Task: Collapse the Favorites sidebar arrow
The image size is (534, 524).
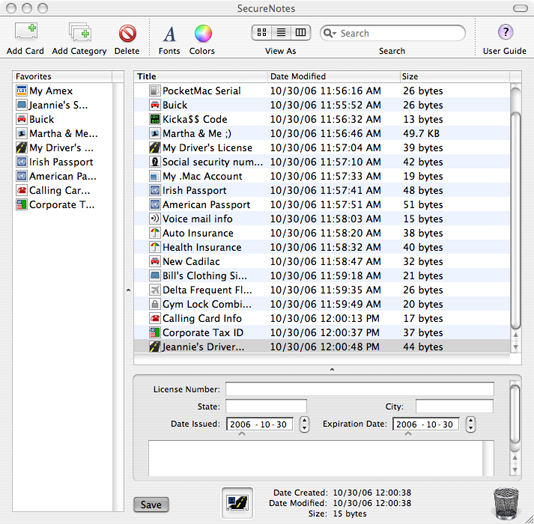Action: 128,290
